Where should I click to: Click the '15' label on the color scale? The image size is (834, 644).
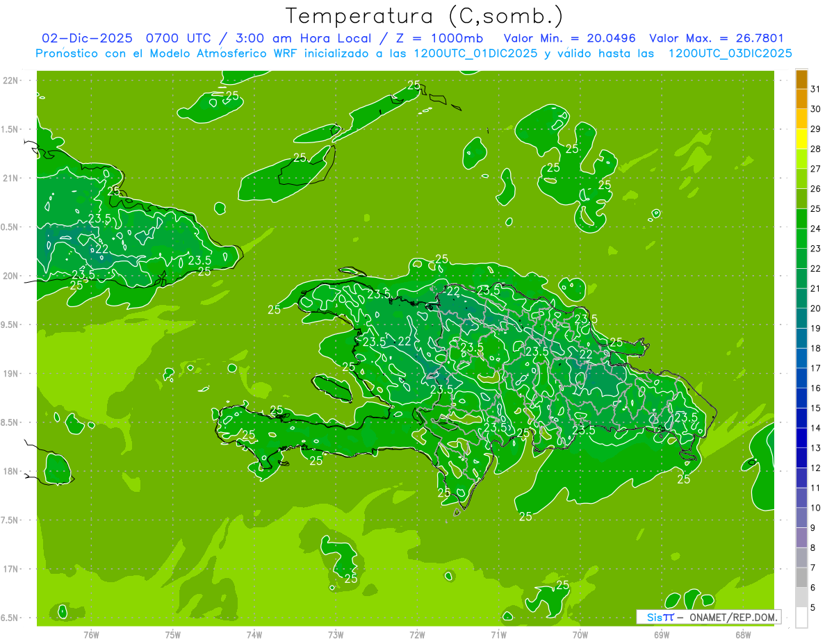pos(815,408)
